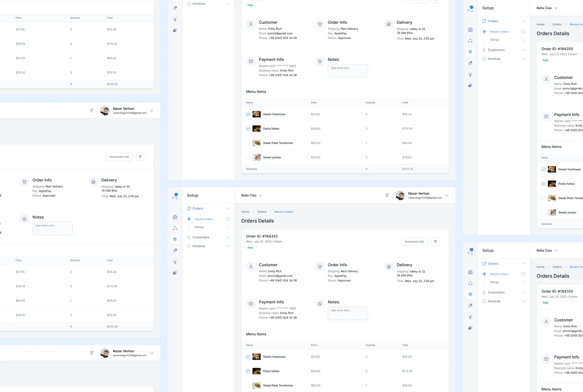Click chat bubbles icon in bottom-center panel sidebar
Viewport: 583px width, 392px height.
pyautogui.click(x=175, y=273)
